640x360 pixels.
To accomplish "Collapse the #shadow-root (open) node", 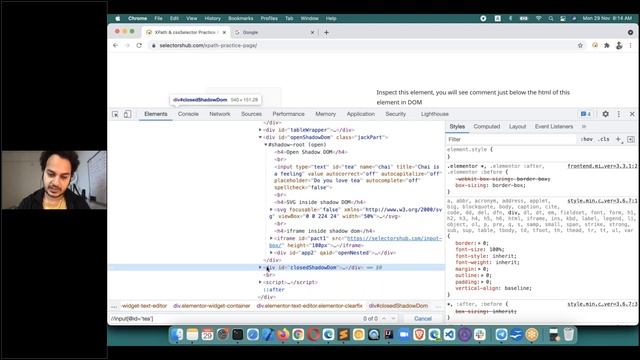I will [x=265, y=144].
